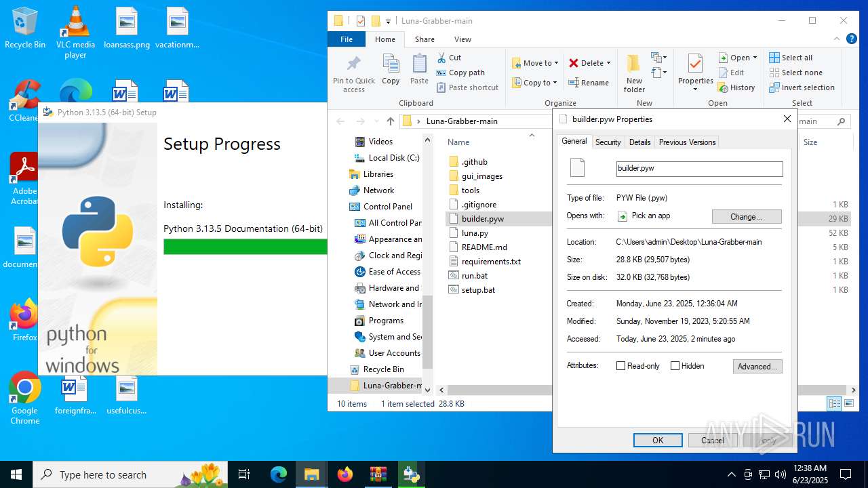Switch to Previous Versions tab
Image resolution: width=868 pixels, height=488 pixels.
coord(687,142)
